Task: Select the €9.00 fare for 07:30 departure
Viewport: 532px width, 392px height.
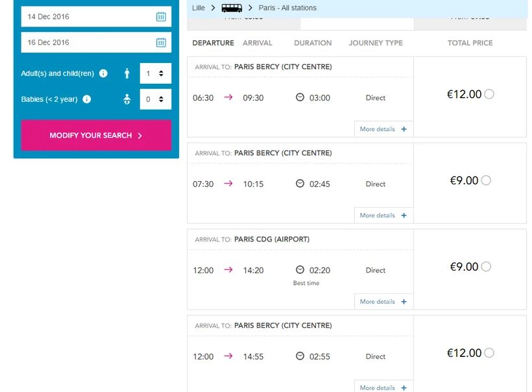Action: click(x=487, y=180)
